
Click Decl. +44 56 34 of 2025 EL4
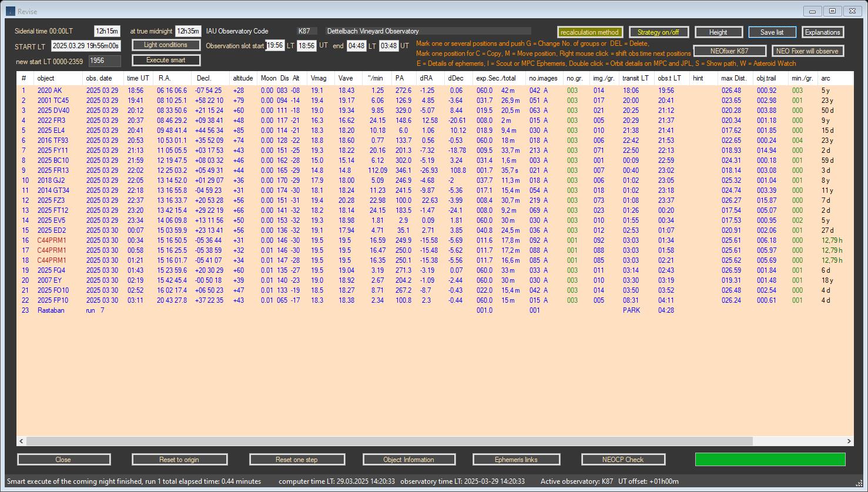209,130
